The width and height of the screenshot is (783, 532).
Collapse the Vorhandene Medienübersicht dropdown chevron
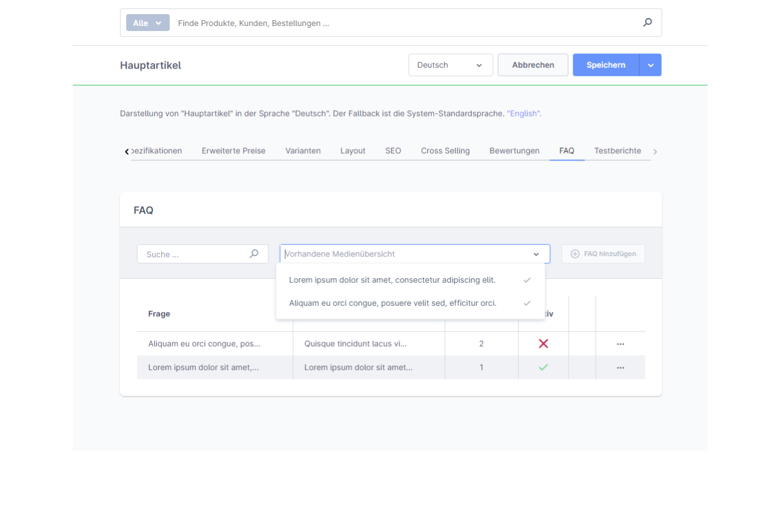pyautogui.click(x=536, y=254)
